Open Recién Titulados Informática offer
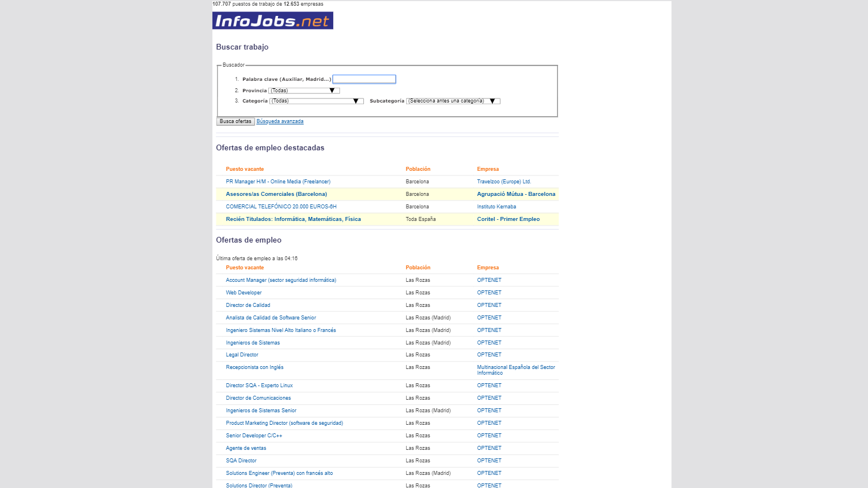 click(293, 219)
